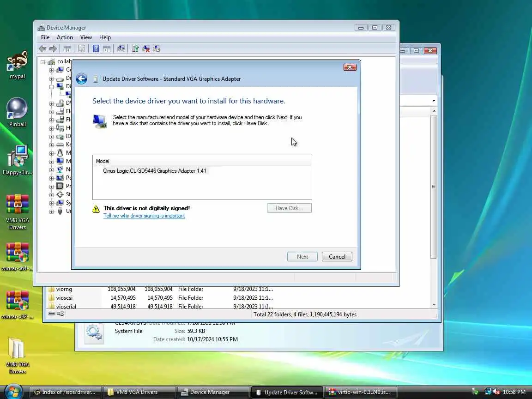The image size is (532, 399).
Task: Switch to virtio-win-0.1.240.is... taskbar button
Action: [x=361, y=392]
